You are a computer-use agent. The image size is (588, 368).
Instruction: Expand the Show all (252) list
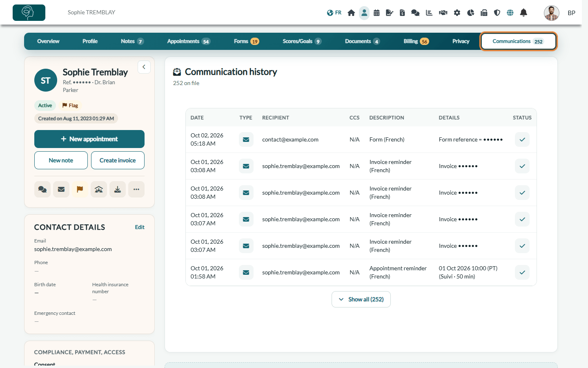[361, 299]
